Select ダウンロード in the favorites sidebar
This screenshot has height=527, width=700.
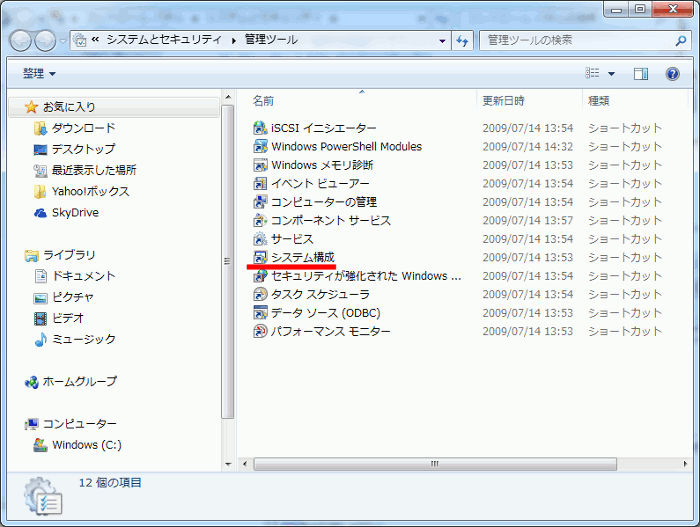click(x=82, y=128)
